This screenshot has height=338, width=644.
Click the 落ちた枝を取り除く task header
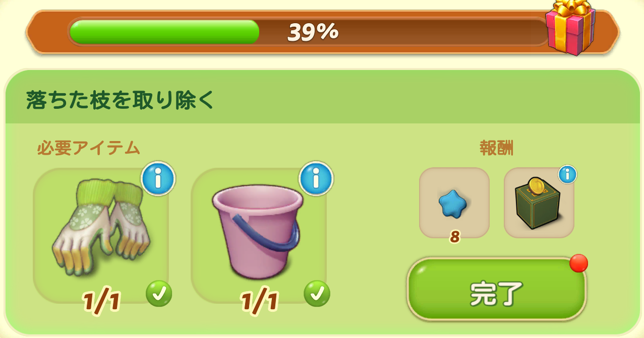(120, 101)
